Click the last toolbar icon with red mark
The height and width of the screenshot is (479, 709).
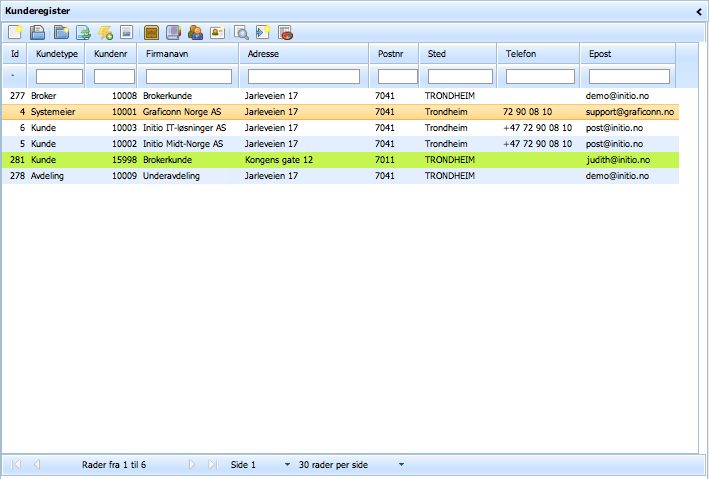pos(286,32)
